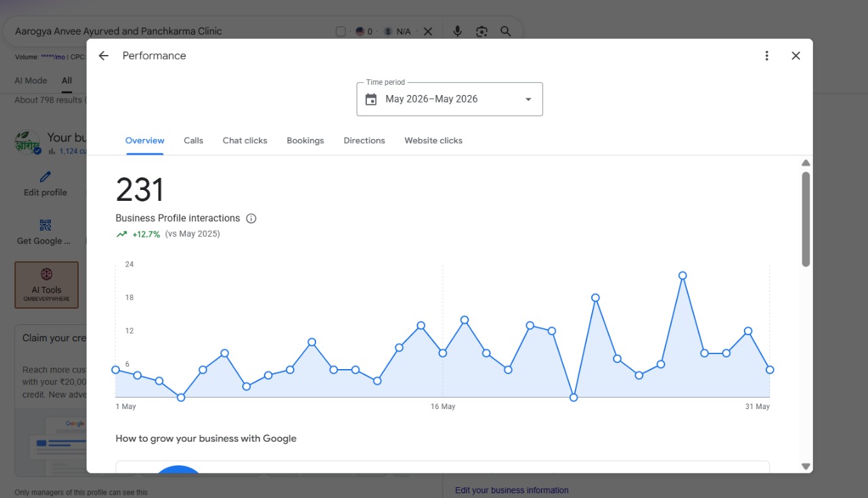Open the three-dot more options menu
This screenshot has width=868, height=498.
tap(767, 56)
